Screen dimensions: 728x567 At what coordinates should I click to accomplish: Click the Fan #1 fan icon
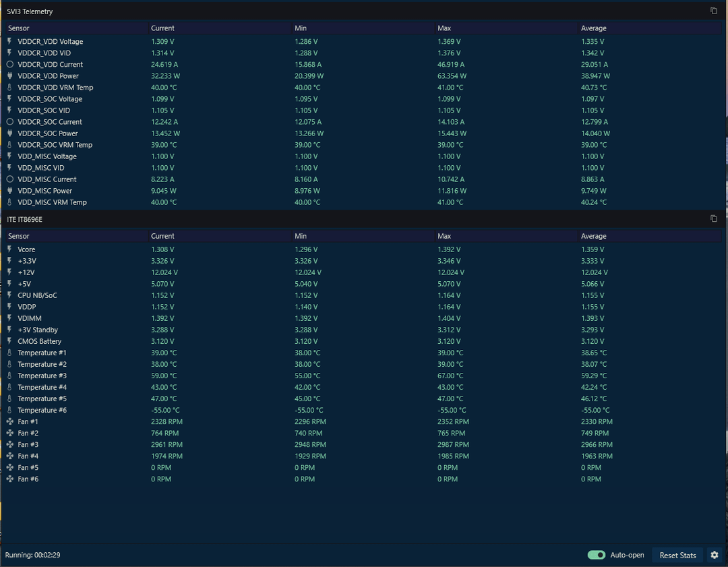point(9,421)
